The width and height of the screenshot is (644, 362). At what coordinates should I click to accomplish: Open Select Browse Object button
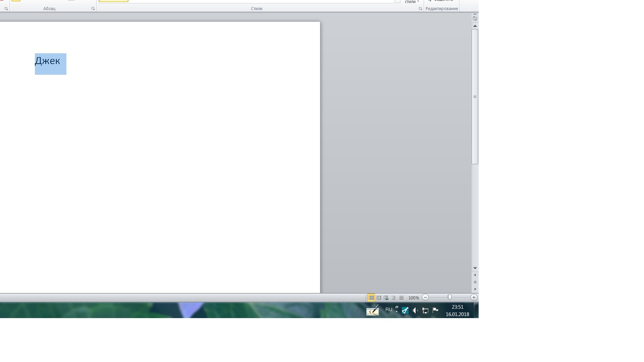pyautogui.click(x=475, y=282)
